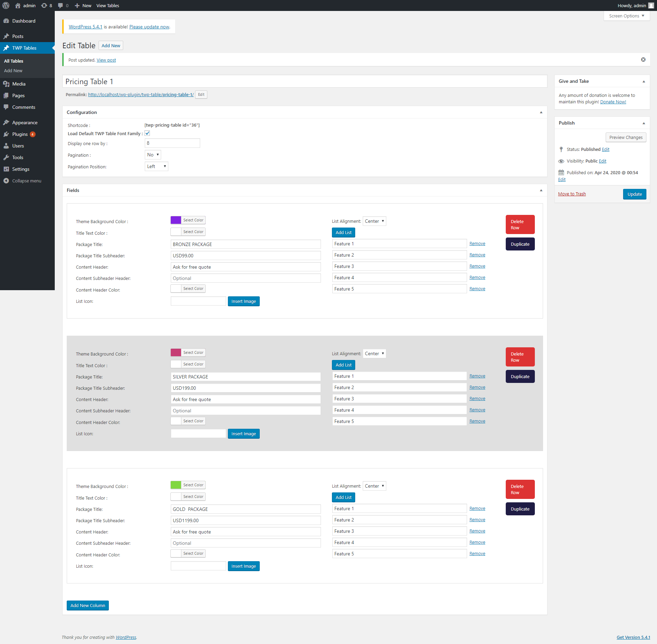The width and height of the screenshot is (657, 644).
Task: Collapse the Publish panel
Action: click(x=644, y=123)
